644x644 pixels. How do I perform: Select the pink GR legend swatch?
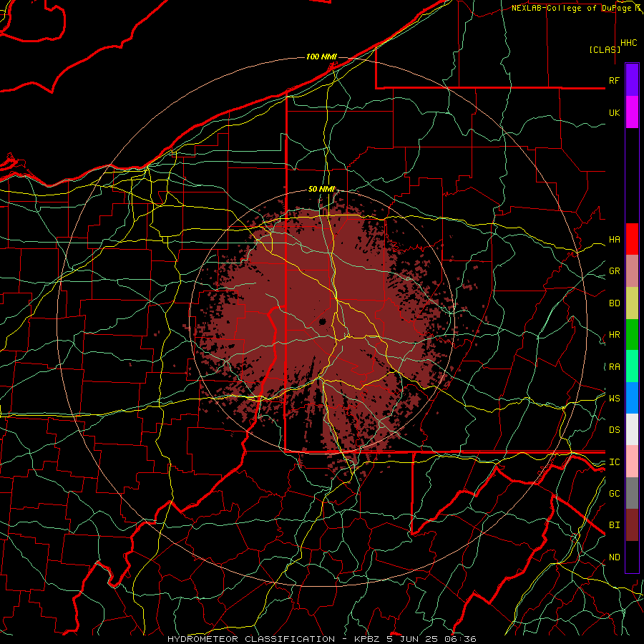632,271
